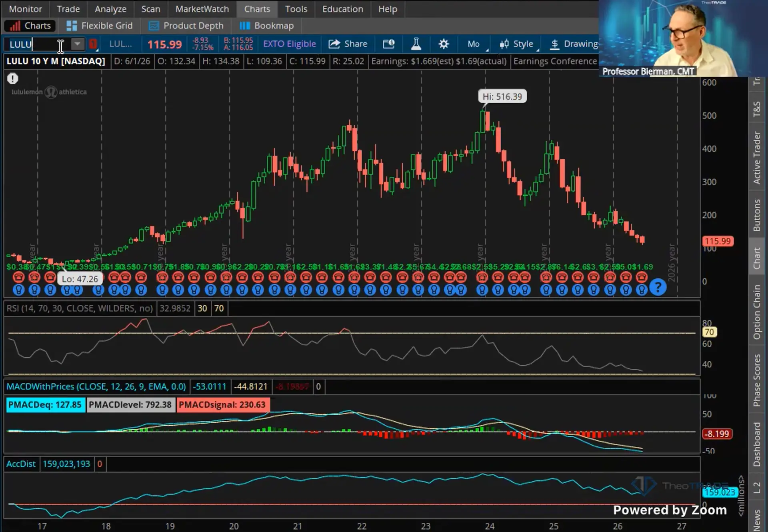This screenshot has width=768, height=532.
Task: Click the exclamation alert icon on chart
Action: [13, 78]
